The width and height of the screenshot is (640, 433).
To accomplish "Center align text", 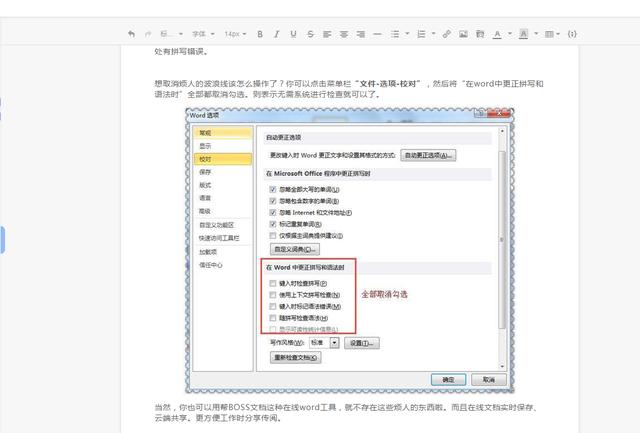I will pos(344,34).
